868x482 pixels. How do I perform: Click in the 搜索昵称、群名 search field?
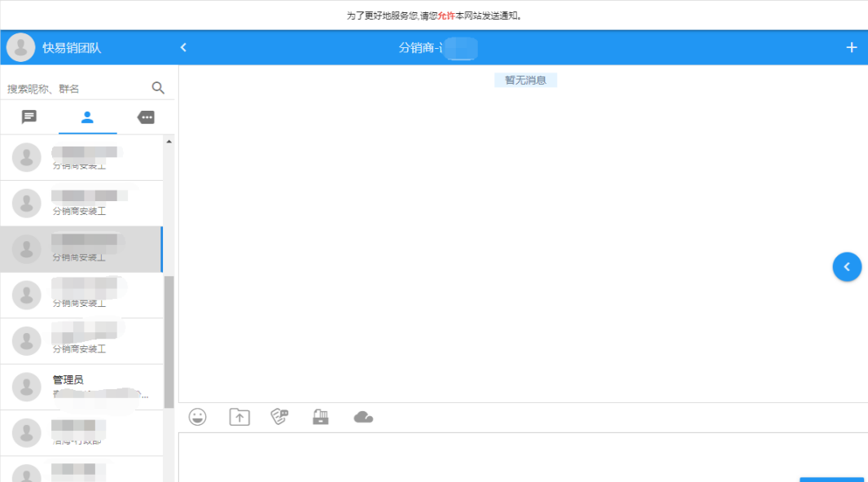(x=73, y=89)
